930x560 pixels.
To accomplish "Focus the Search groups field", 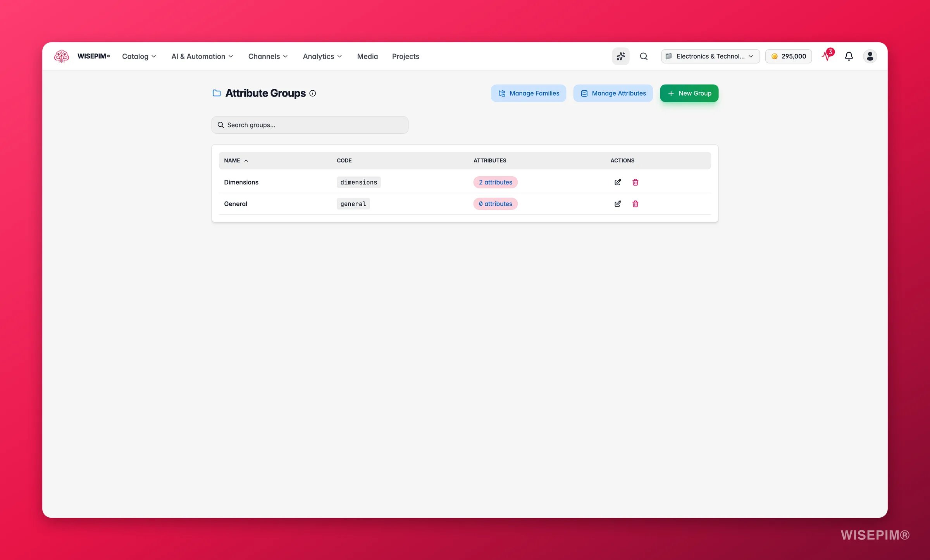I will point(310,125).
